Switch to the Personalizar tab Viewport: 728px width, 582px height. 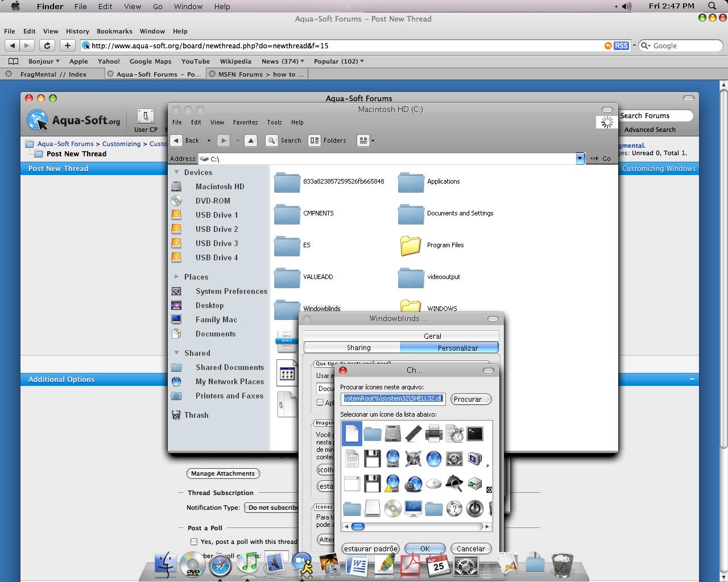pos(450,348)
